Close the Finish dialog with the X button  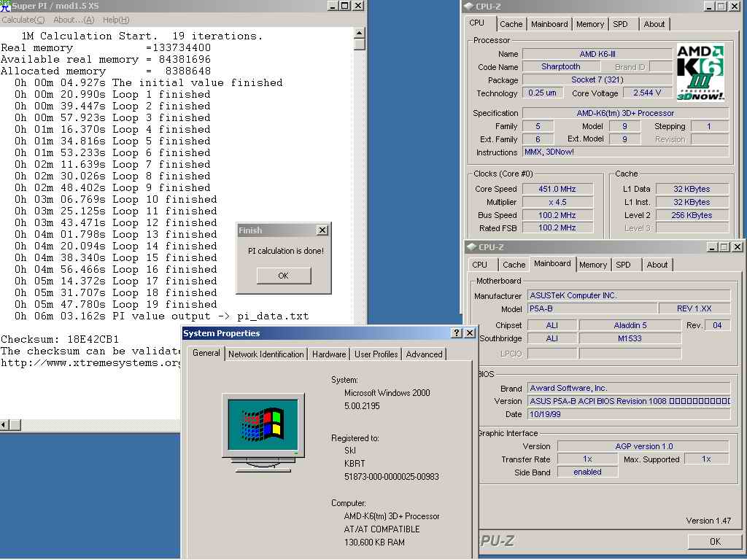(x=322, y=230)
